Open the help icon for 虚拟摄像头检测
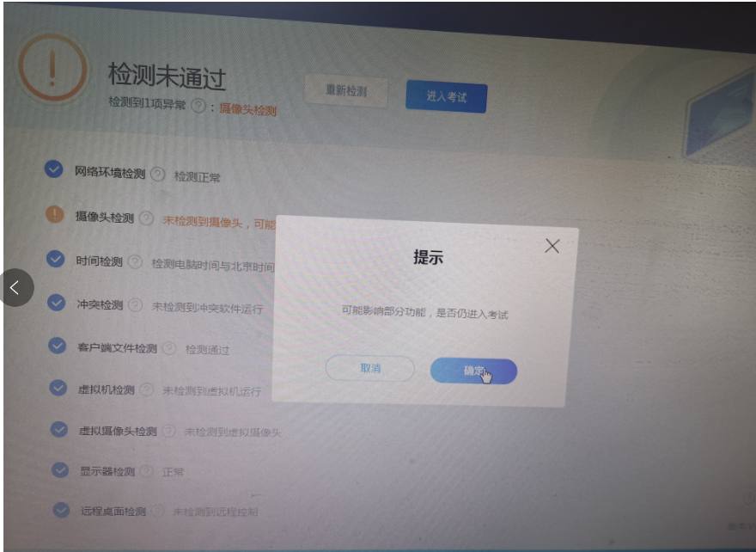 [169, 431]
